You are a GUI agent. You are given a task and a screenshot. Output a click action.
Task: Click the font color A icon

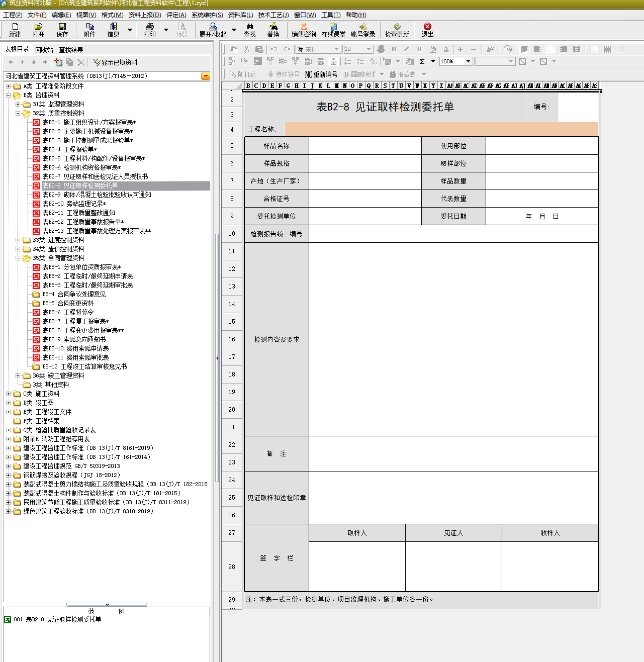pyautogui.click(x=446, y=49)
